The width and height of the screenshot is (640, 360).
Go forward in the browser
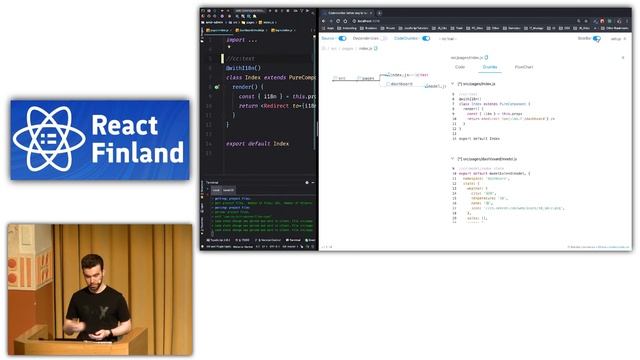point(331,21)
